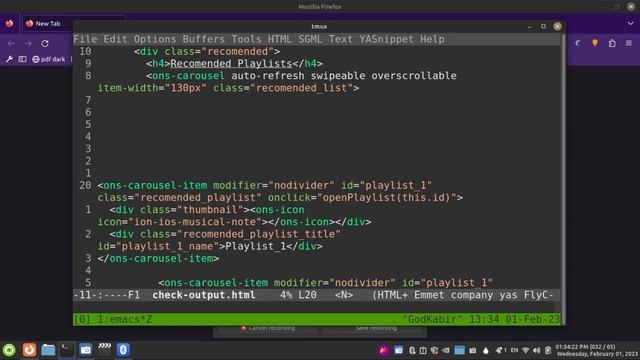Click the crescent moon icon in the Firefox toolbar

coord(578,43)
